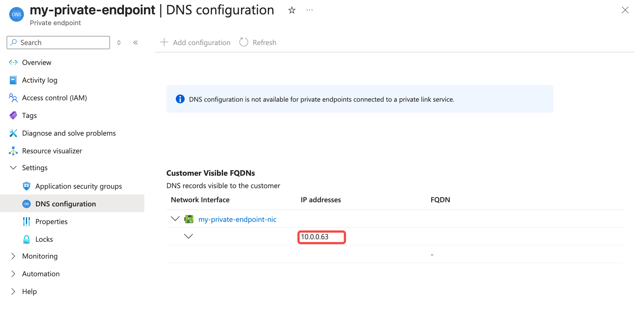
Task: Click the my-private-endpoint page title
Action: (x=92, y=10)
